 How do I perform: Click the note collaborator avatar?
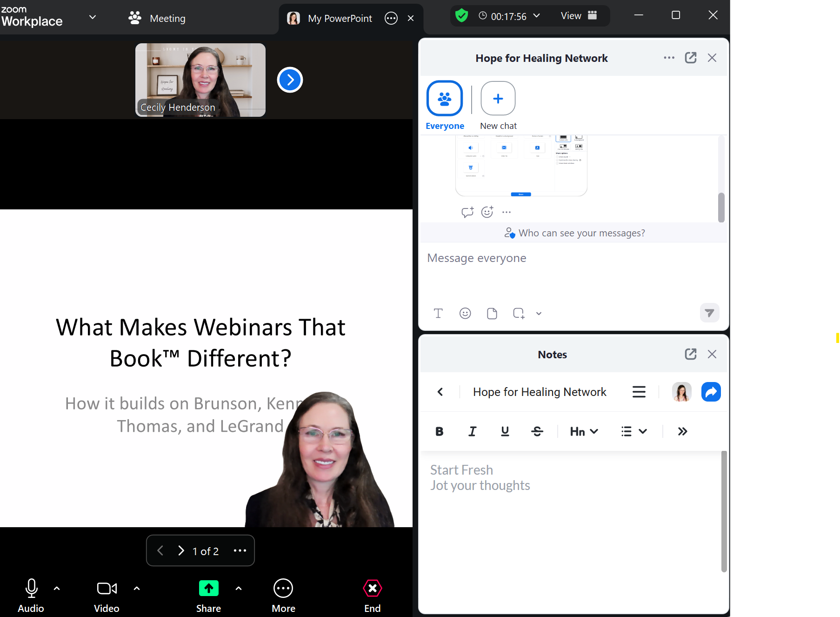tap(681, 392)
